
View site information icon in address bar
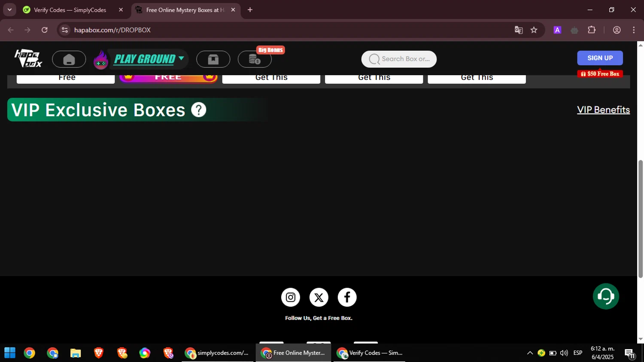[65, 30]
